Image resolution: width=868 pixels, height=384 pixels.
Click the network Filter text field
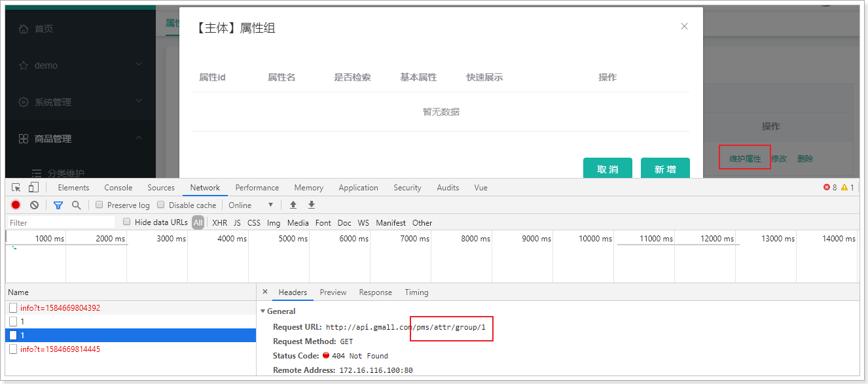pos(61,222)
